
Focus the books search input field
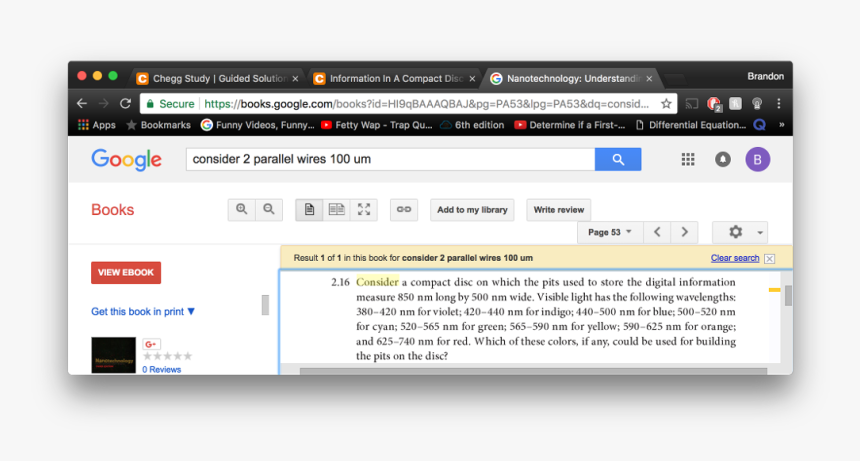[391, 160]
